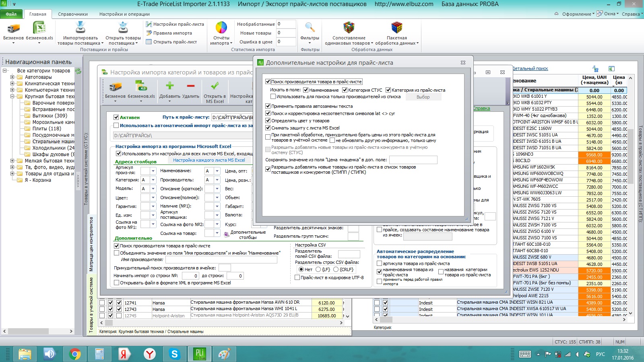Open Windows Explorer from taskbar
644x362 pixels.
[25, 354]
